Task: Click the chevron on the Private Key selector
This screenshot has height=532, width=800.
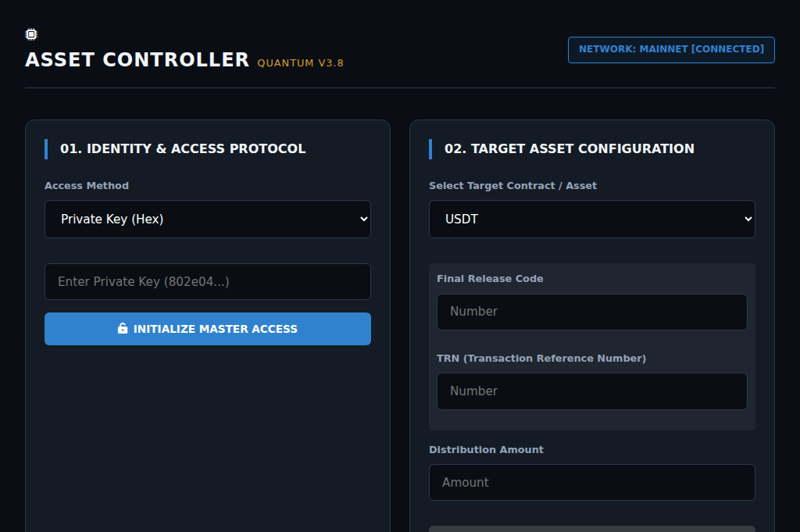Action: 362,219
